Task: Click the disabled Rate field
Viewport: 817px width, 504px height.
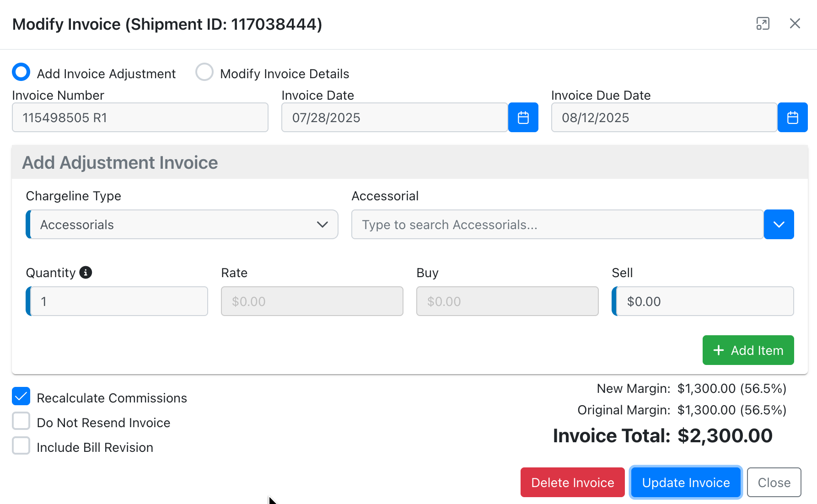Action: [x=312, y=301]
